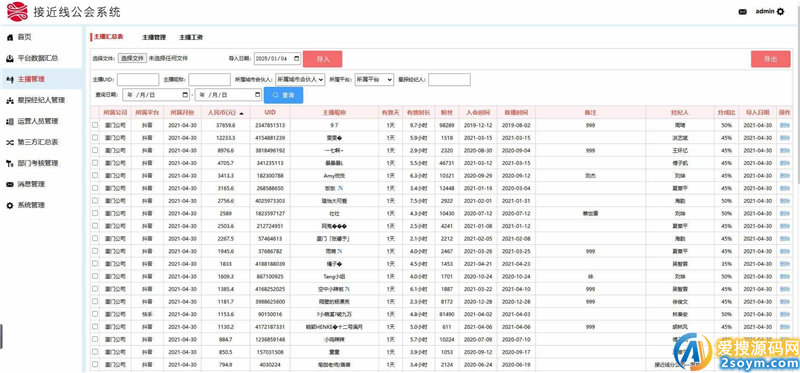Click 删除 link for row UID 212724951
Screen dimensions: 800x373
784,226
